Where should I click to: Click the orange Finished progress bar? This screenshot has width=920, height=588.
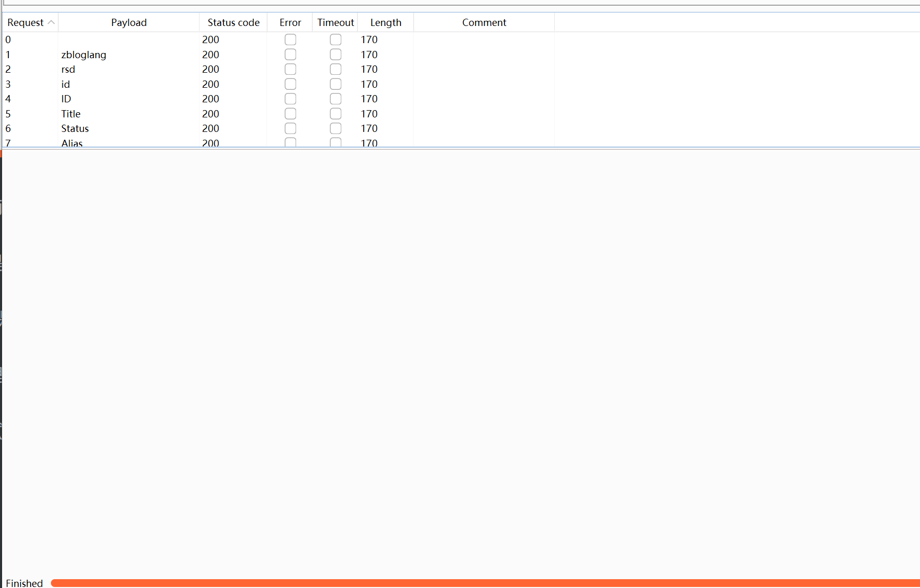click(485, 583)
